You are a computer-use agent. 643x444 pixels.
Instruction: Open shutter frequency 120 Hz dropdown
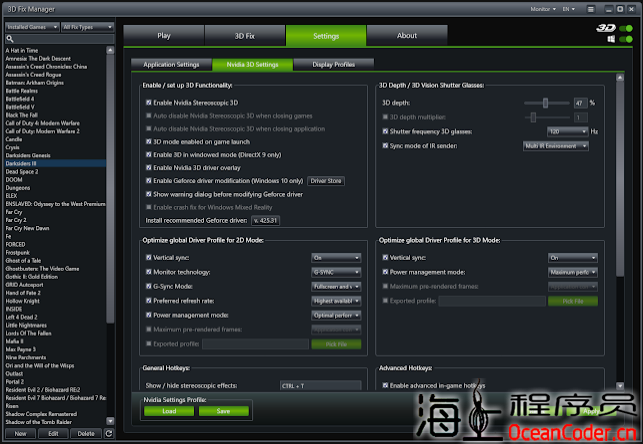(568, 132)
